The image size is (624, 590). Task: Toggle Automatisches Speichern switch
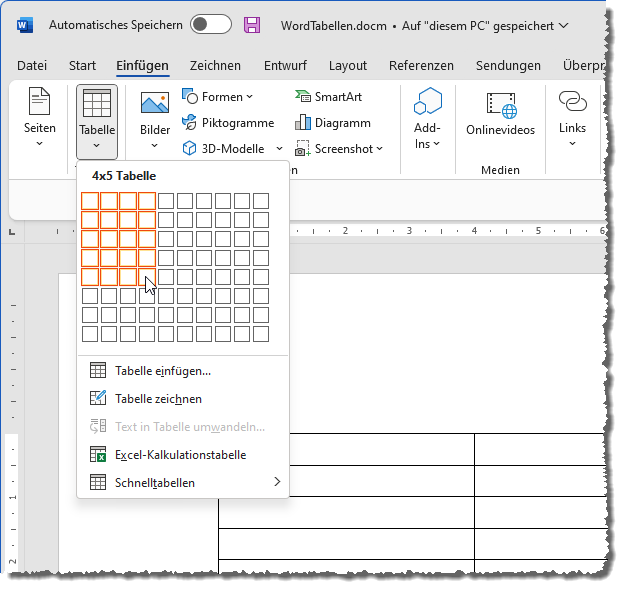[210, 24]
